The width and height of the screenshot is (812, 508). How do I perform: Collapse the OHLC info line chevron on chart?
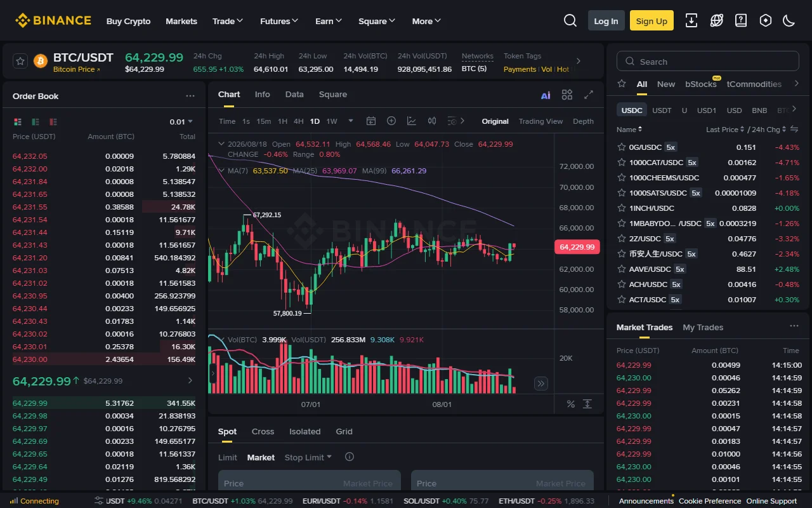click(x=221, y=144)
